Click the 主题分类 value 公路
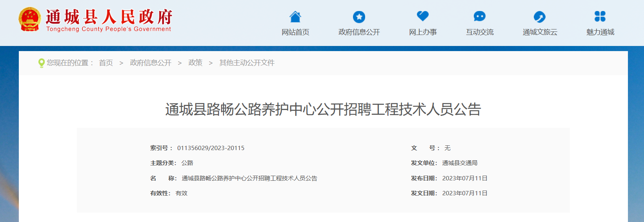Image resolution: width=644 pixels, height=222 pixels. tap(187, 163)
